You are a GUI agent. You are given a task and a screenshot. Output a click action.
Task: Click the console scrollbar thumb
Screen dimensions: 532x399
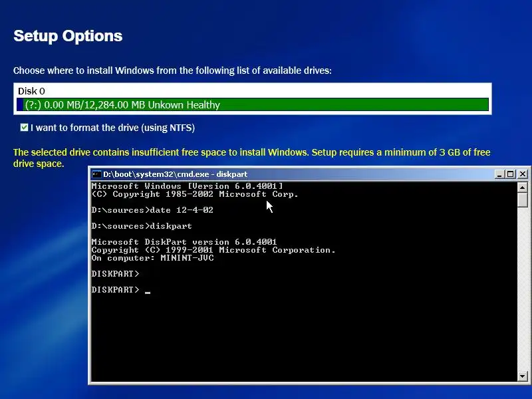[x=523, y=199]
